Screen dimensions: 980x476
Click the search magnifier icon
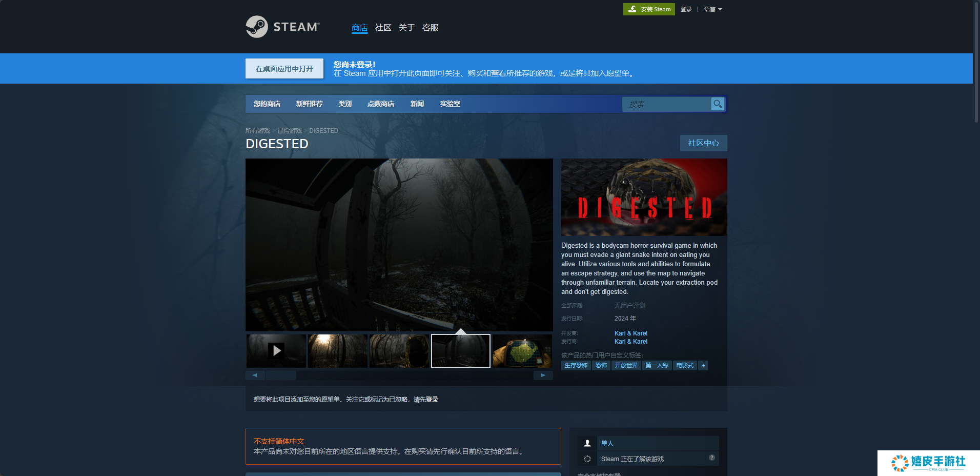click(718, 104)
